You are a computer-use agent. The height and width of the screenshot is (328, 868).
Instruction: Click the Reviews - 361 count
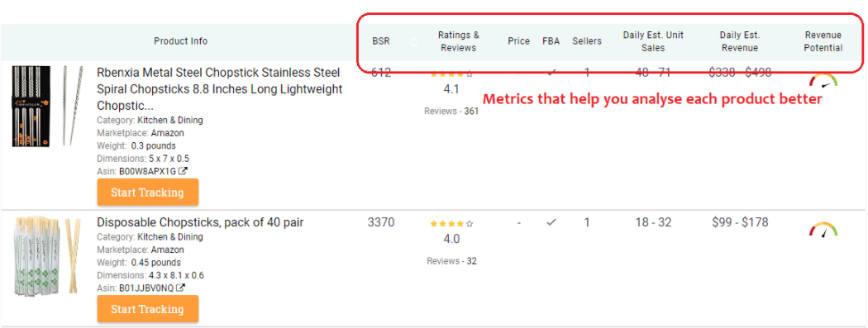pyautogui.click(x=451, y=112)
